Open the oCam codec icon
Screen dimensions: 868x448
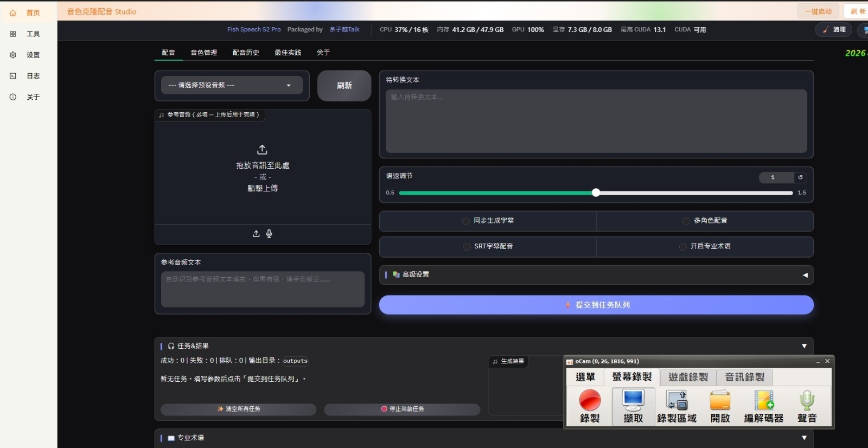pyautogui.click(x=764, y=400)
